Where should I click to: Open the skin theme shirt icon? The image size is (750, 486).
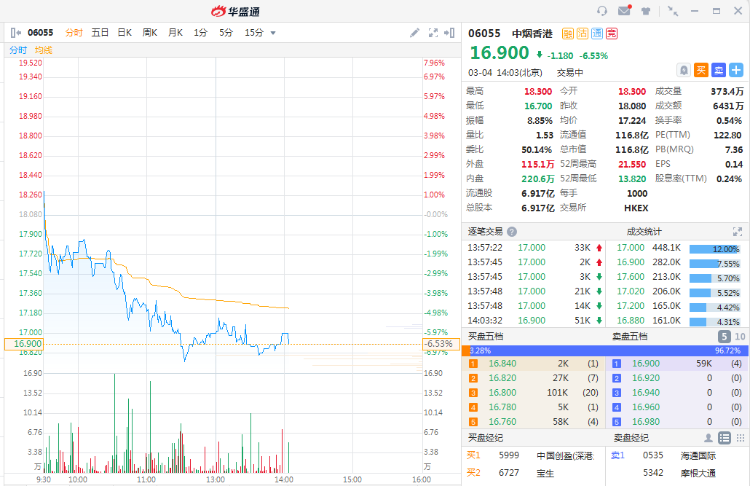click(646, 11)
